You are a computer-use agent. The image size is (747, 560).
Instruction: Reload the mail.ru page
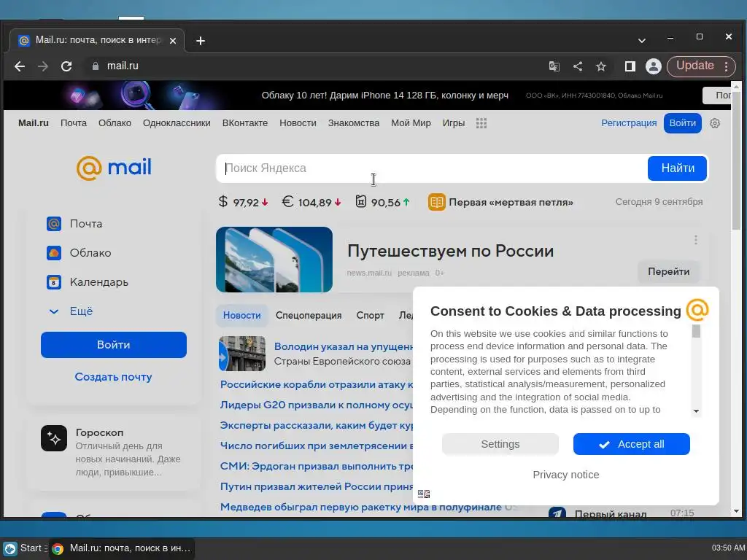[66, 66]
